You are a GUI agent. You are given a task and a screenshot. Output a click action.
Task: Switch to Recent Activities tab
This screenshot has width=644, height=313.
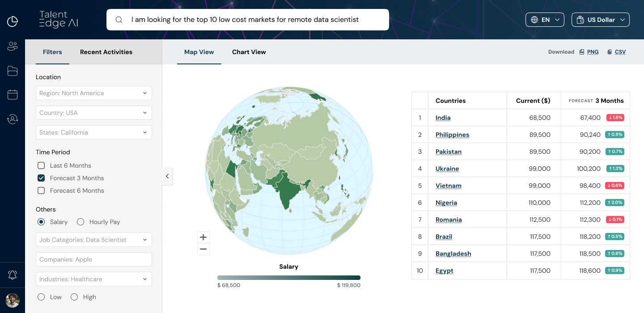coord(106,52)
